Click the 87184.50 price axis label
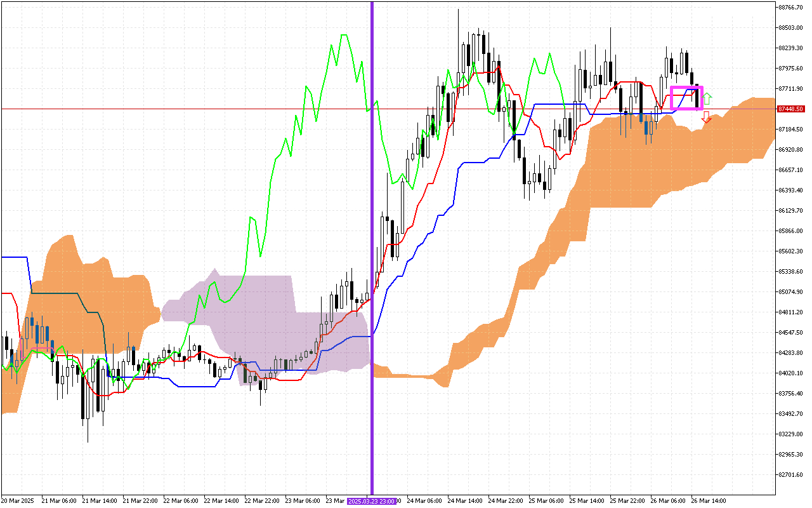 pyautogui.click(x=790, y=130)
